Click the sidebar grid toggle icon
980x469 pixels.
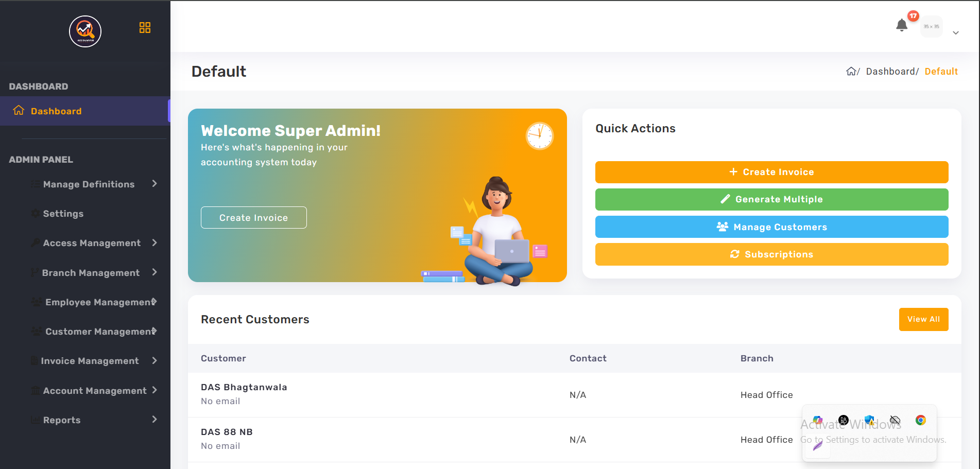(x=145, y=28)
